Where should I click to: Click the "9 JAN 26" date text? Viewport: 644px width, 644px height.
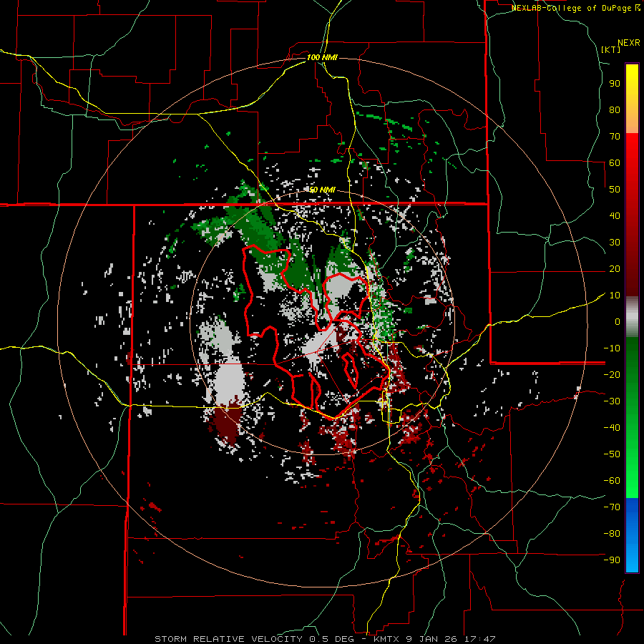click(x=432, y=639)
